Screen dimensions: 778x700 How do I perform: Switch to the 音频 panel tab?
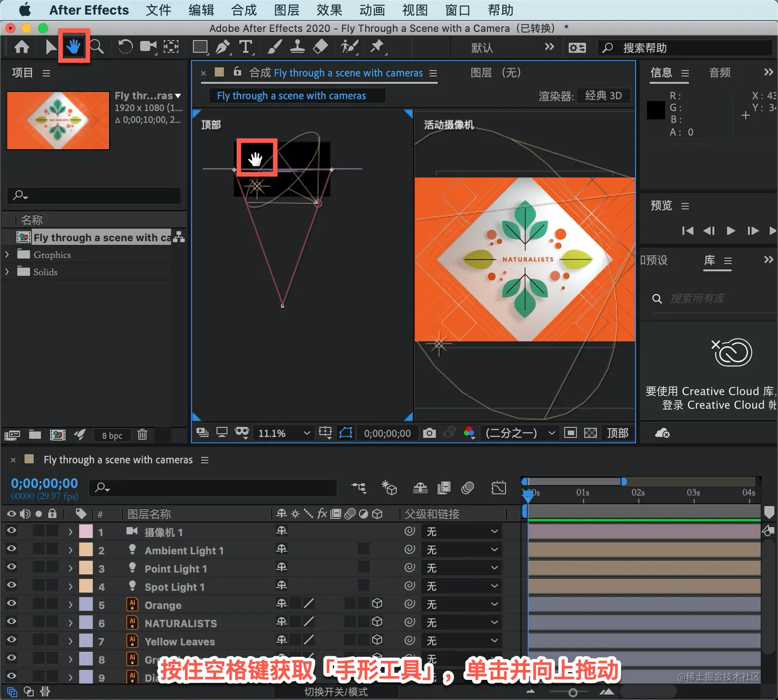pos(719,73)
